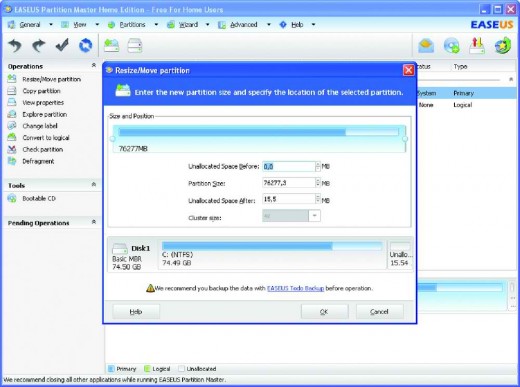Click the Disk1 drive icon in dialog
520x387 pixels.
pyautogui.click(x=120, y=249)
